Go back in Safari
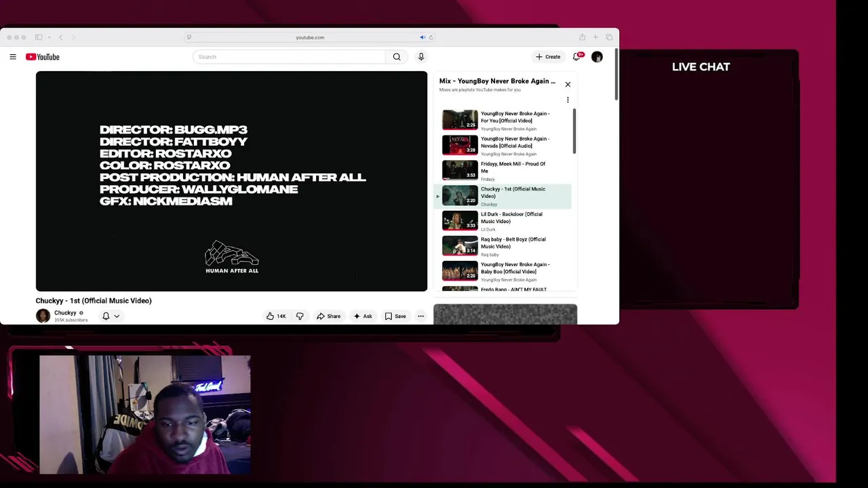 [x=60, y=37]
